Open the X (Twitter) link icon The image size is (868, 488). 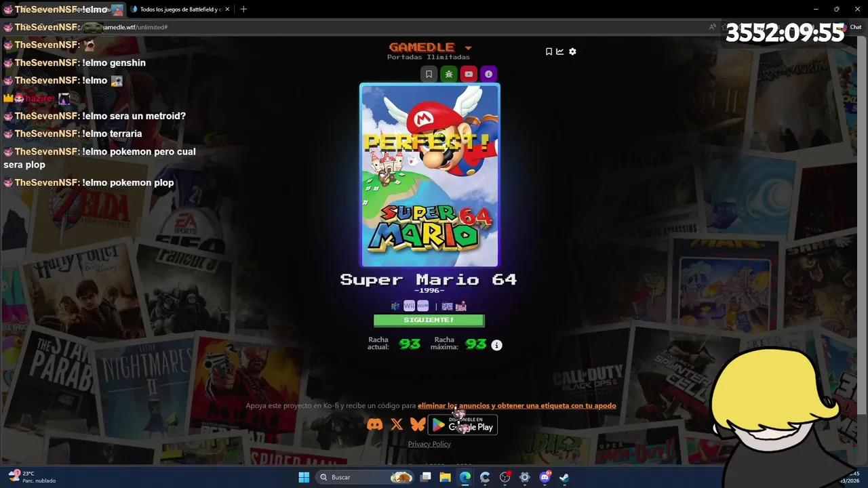click(x=397, y=424)
